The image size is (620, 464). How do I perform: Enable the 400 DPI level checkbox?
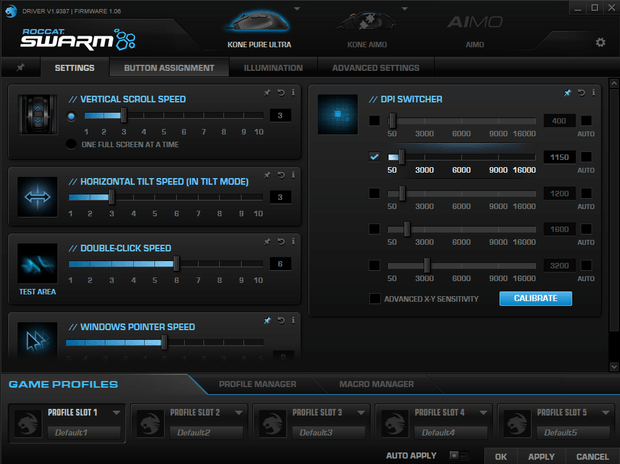pyautogui.click(x=374, y=120)
